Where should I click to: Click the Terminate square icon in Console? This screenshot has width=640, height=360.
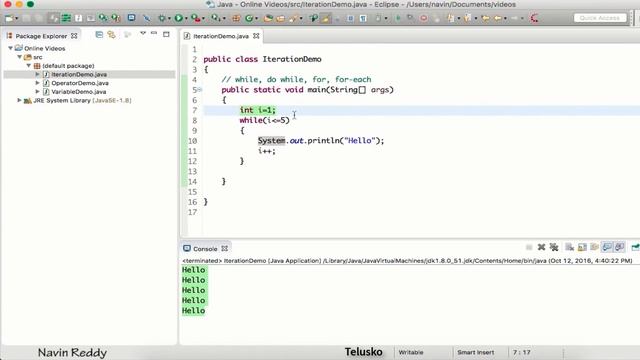(x=529, y=247)
